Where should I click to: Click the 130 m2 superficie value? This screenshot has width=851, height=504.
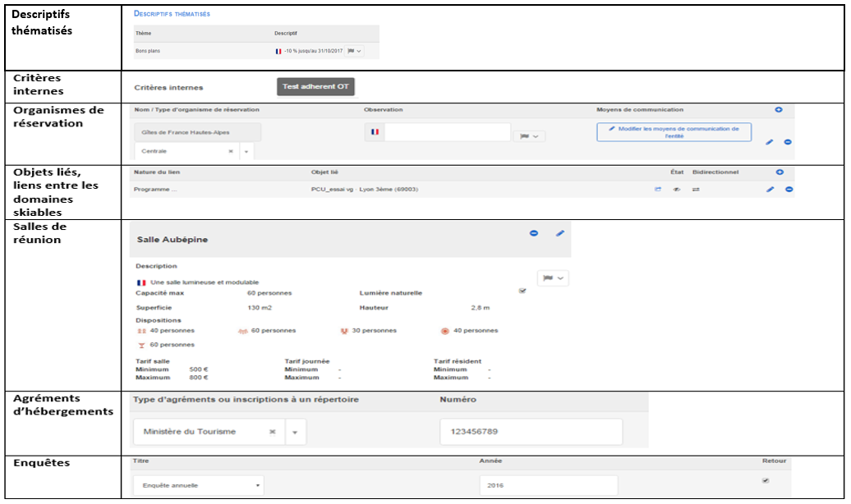[260, 308]
